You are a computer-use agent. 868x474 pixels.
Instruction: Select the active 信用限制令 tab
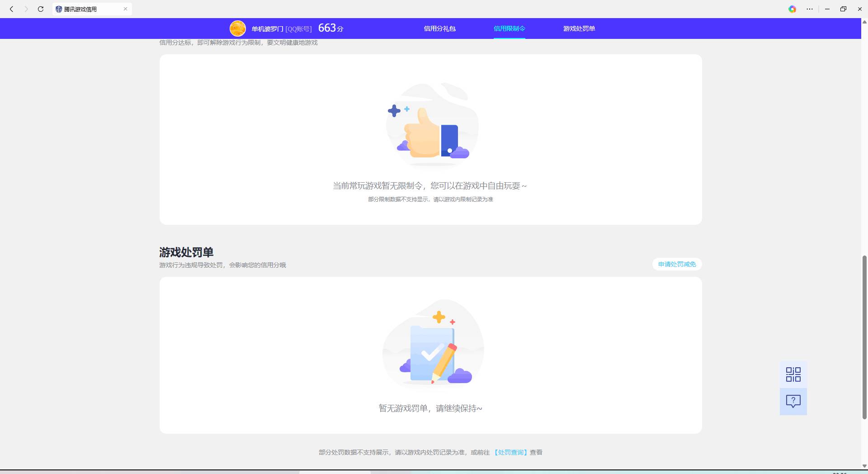click(509, 28)
